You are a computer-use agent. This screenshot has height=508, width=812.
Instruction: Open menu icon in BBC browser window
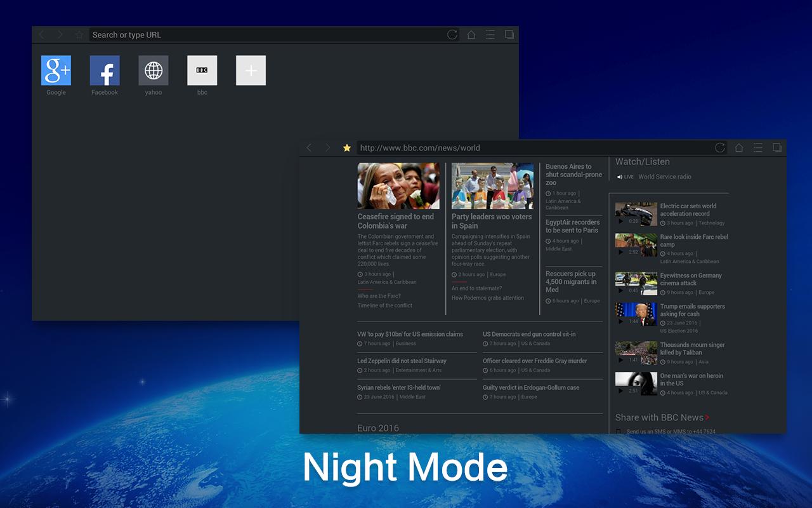click(758, 148)
